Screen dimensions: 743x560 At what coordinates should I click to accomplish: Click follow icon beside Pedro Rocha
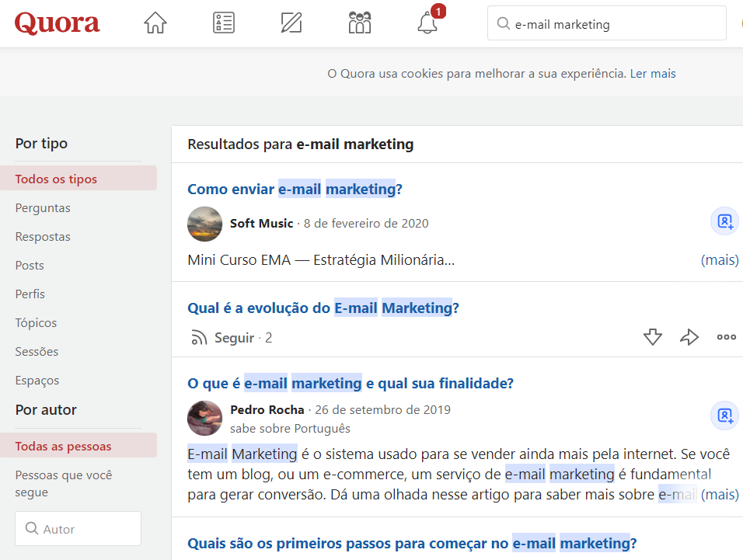[x=724, y=416]
